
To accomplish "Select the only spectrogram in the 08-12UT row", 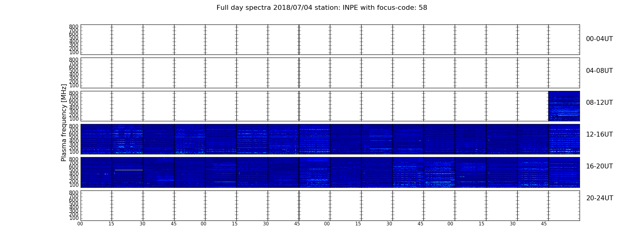I will point(564,106).
